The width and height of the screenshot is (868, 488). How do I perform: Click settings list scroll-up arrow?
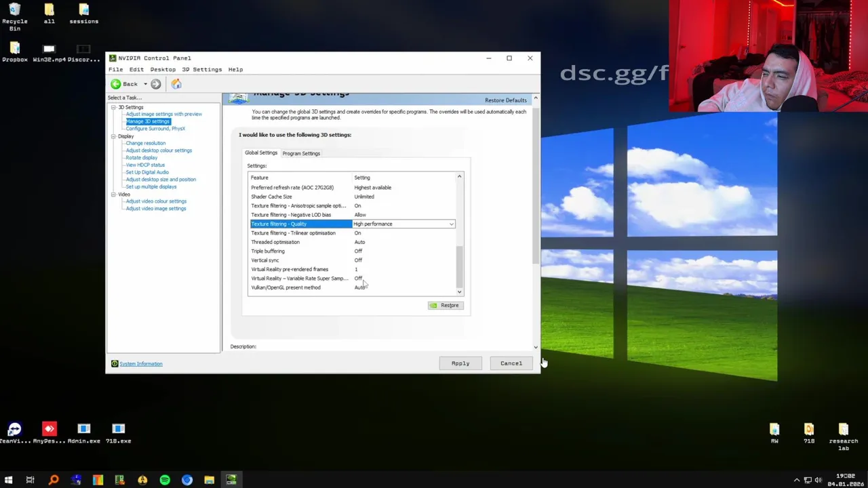(x=459, y=178)
